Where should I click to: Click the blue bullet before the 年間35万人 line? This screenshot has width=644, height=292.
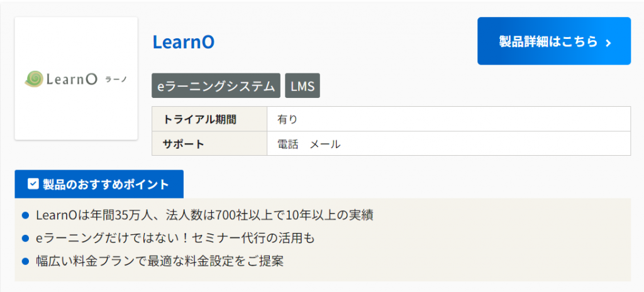(26, 215)
